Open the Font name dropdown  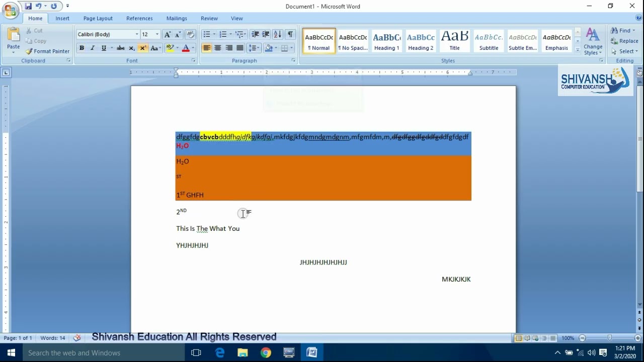(137, 34)
